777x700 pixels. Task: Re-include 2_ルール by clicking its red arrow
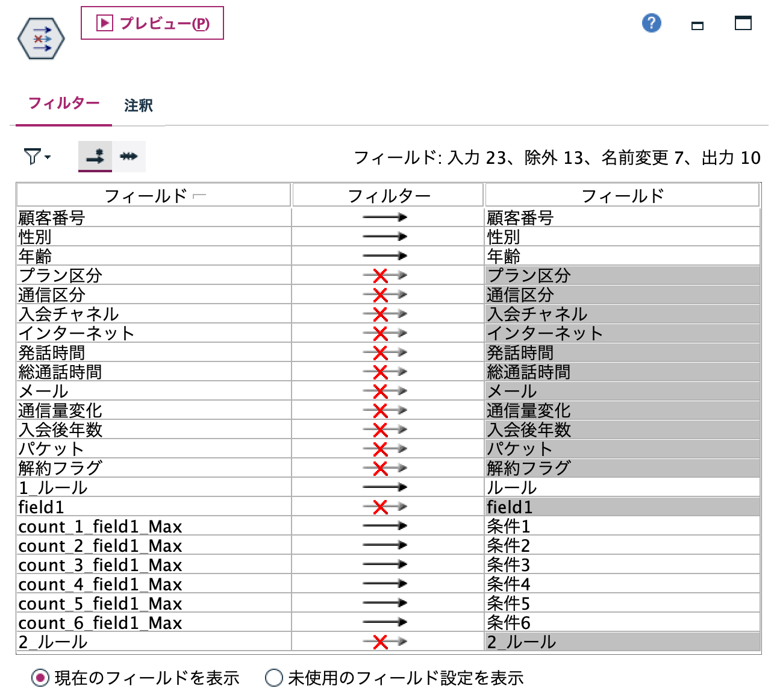pyautogui.click(x=382, y=642)
